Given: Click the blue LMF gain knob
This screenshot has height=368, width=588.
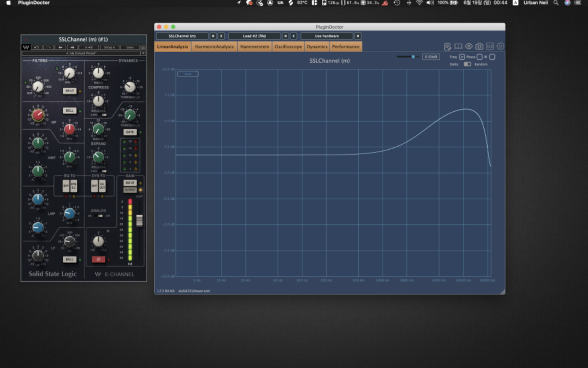Looking at the screenshot, I should tap(38, 199).
